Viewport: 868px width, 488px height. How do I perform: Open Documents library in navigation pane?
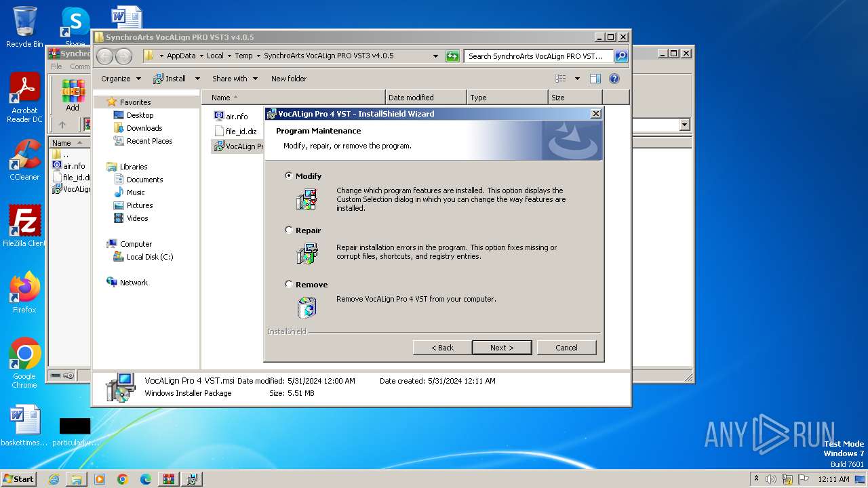[x=144, y=180]
